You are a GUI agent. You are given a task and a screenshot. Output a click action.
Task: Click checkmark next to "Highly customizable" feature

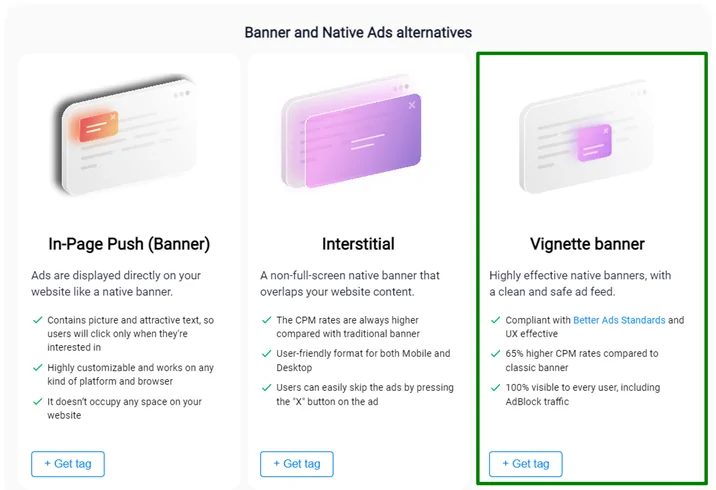37,368
